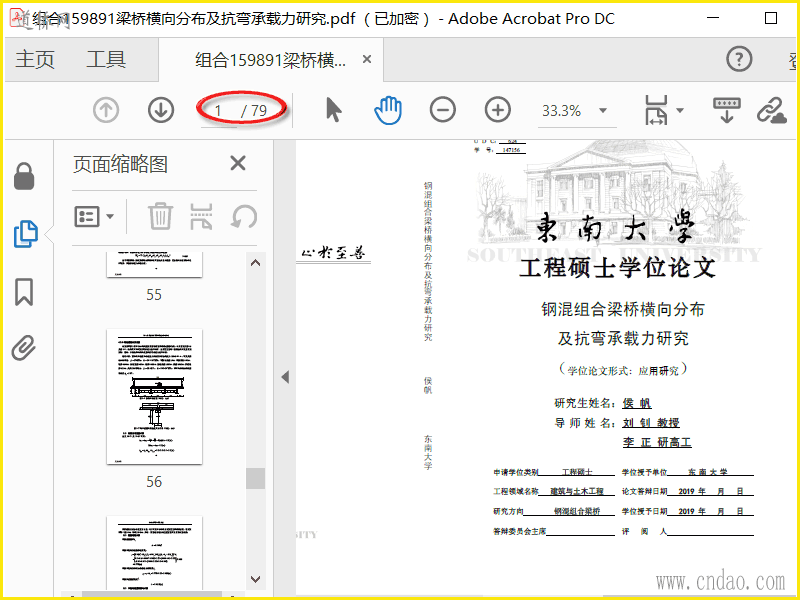The width and height of the screenshot is (800, 600).
Task: Zoom out with the minus icon
Action: click(442, 110)
